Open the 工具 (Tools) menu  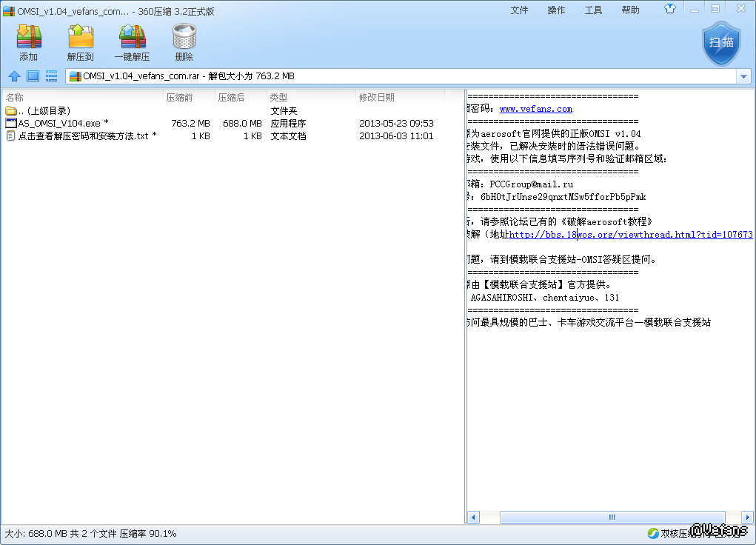coord(593,10)
